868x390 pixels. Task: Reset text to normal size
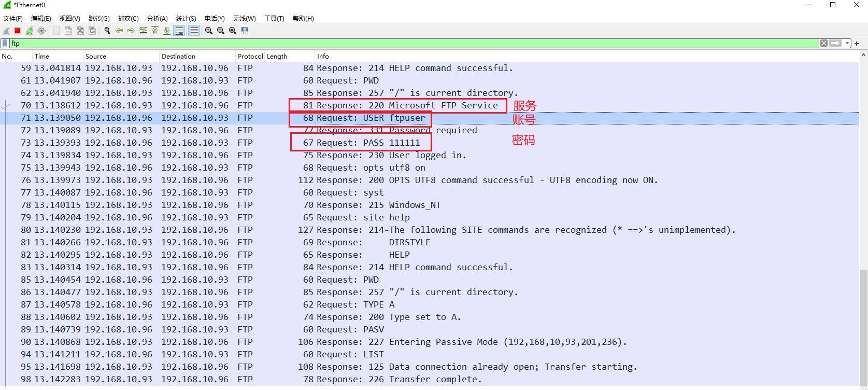click(x=233, y=31)
